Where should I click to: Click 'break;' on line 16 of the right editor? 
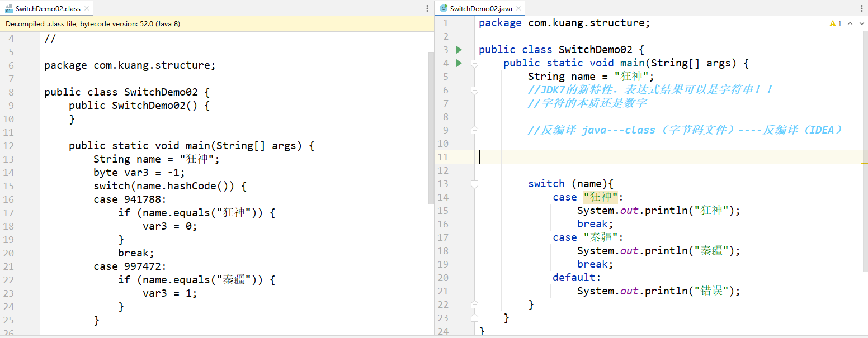595,224
